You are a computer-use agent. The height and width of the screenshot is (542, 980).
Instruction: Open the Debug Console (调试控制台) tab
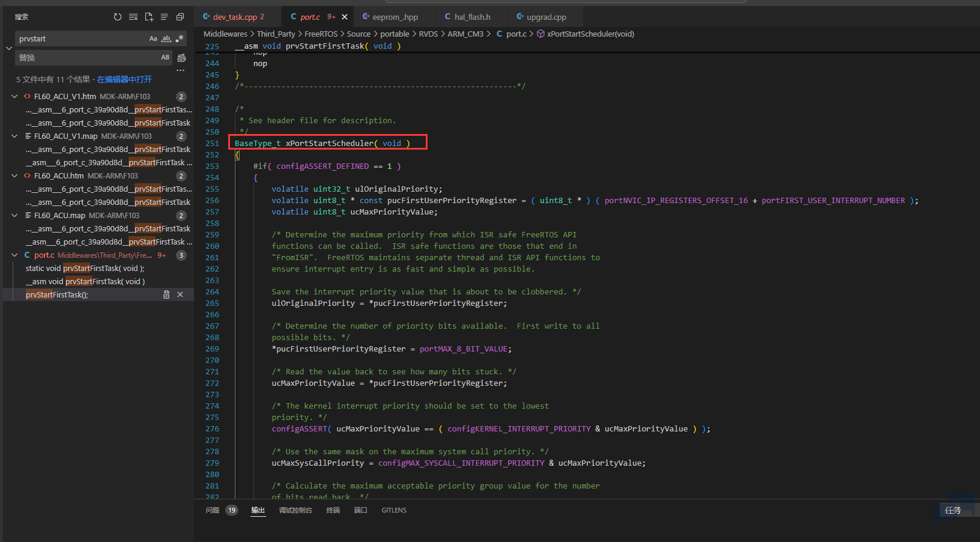295,510
